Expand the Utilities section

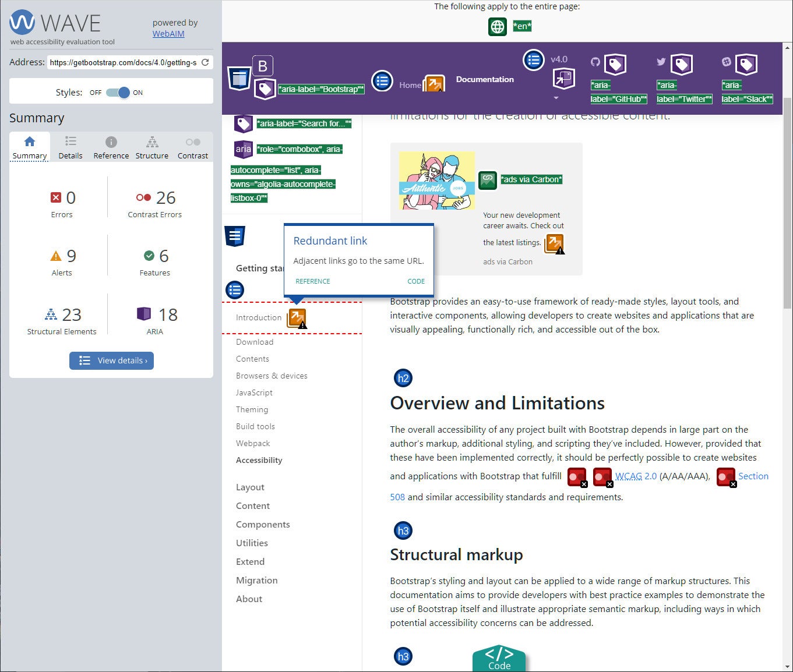(x=252, y=543)
